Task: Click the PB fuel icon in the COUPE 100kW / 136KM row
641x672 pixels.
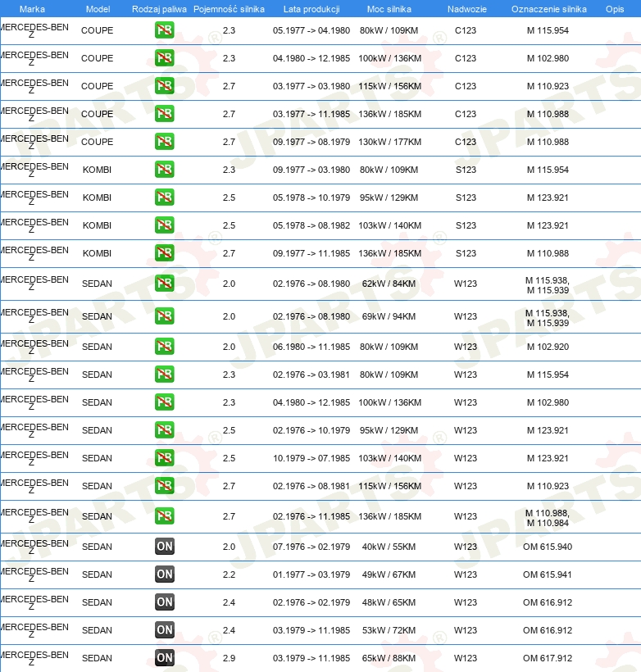Action: [165, 58]
